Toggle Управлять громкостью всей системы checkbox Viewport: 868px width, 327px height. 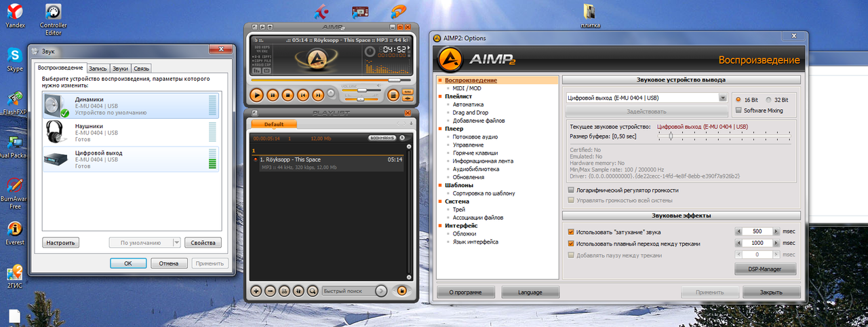(620, 200)
